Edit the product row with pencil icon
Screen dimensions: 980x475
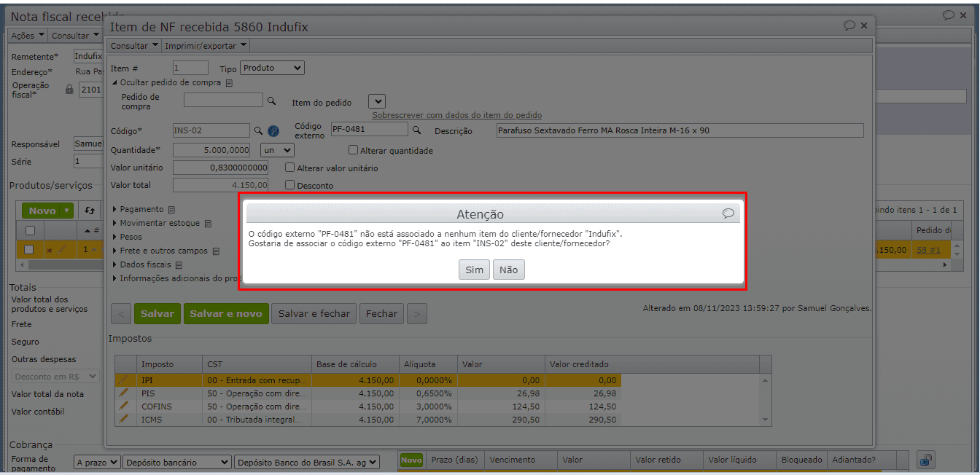click(61, 250)
